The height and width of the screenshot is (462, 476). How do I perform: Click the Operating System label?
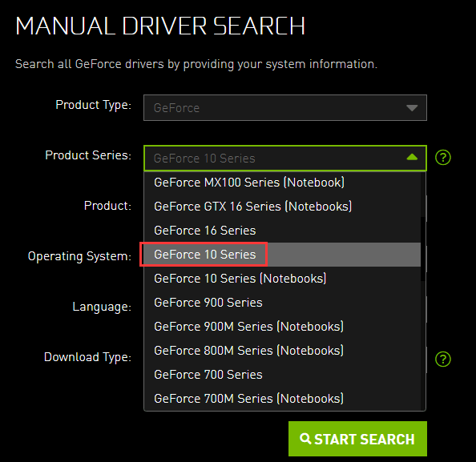pyautogui.click(x=79, y=256)
